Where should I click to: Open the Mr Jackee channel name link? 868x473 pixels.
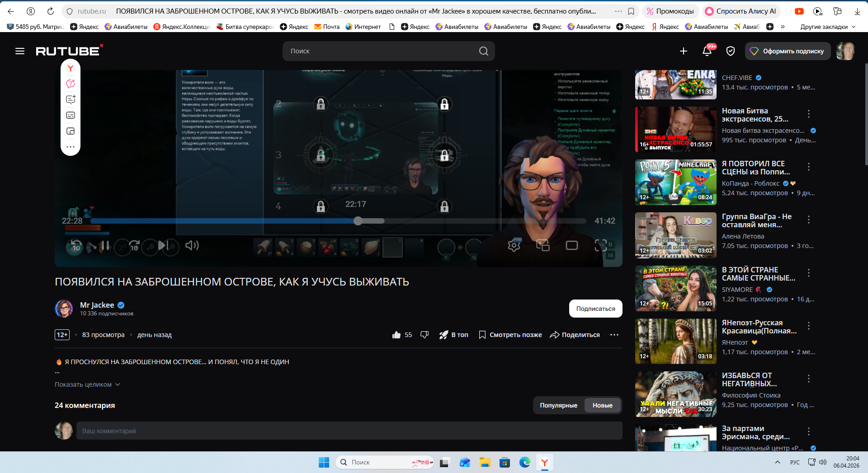[x=97, y=305]
